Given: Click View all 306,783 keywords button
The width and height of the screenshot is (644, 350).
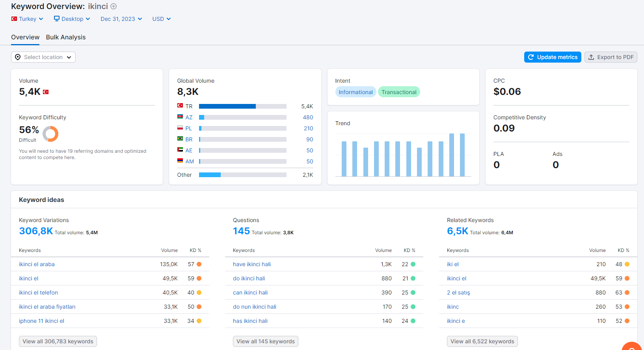Looking at the screenshot, I should (58, 341).
